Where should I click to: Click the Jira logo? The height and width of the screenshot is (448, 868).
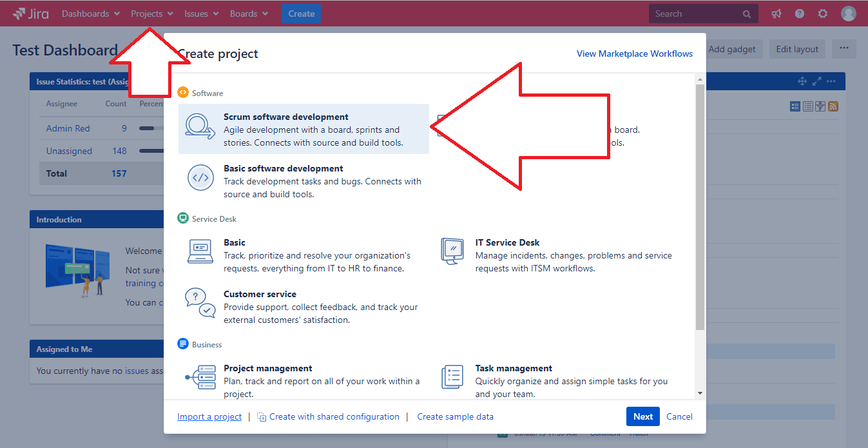[30, 13]
